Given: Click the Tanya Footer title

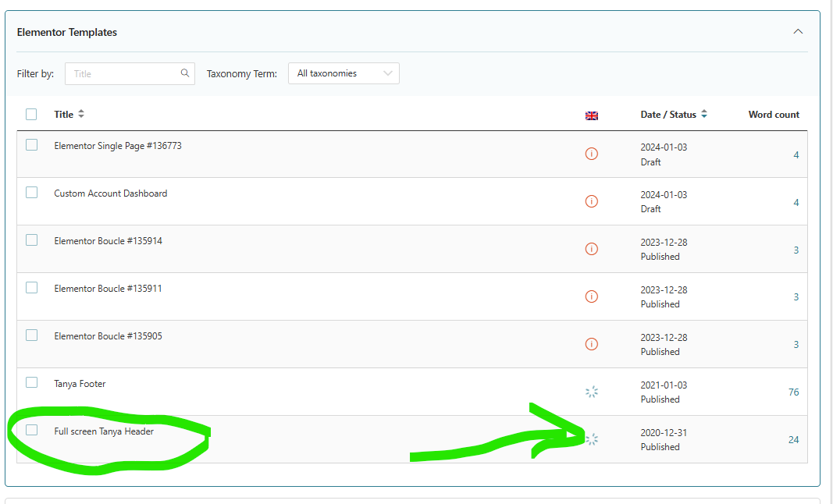Looking at the screenshot, I should (80, 383).
